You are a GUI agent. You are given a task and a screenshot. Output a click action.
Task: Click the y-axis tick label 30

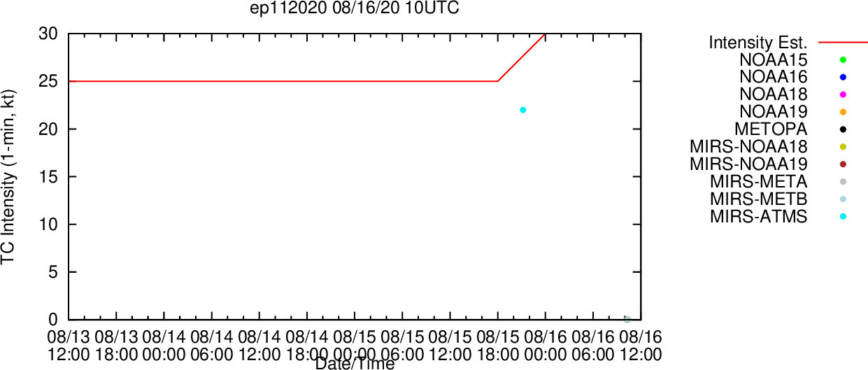(48, 34)
